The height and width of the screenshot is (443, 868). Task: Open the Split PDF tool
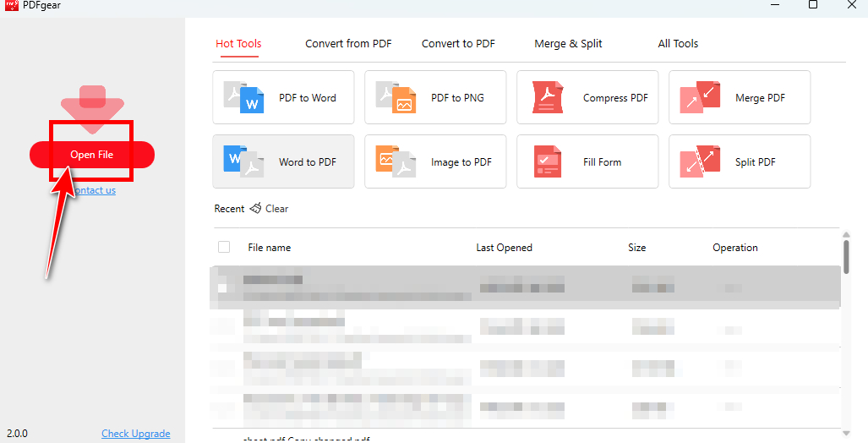[x=740, y=161]
